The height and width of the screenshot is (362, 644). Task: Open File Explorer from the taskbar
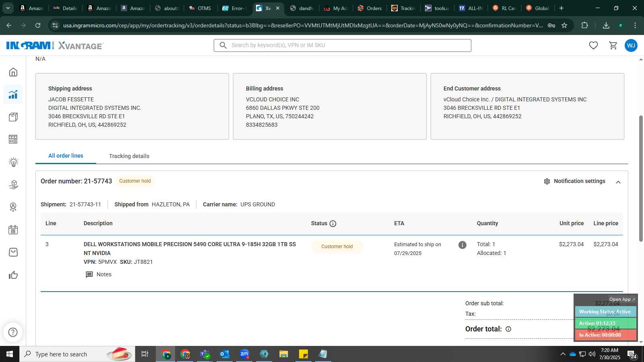point(284,354)
